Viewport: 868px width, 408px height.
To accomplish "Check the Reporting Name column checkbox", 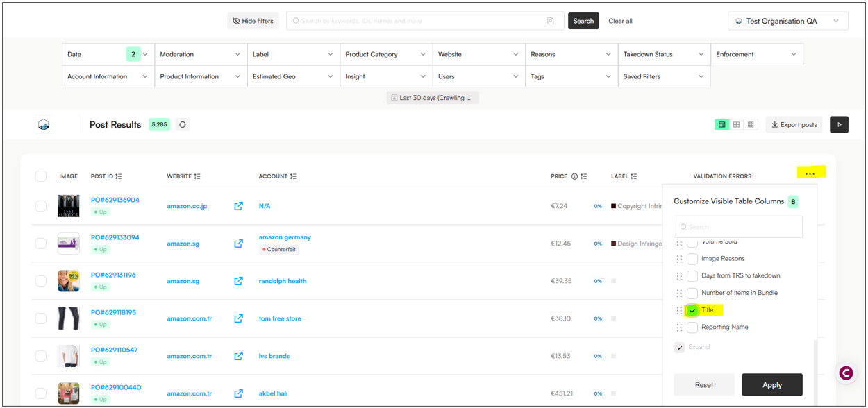I will click(x=692, y=328).
